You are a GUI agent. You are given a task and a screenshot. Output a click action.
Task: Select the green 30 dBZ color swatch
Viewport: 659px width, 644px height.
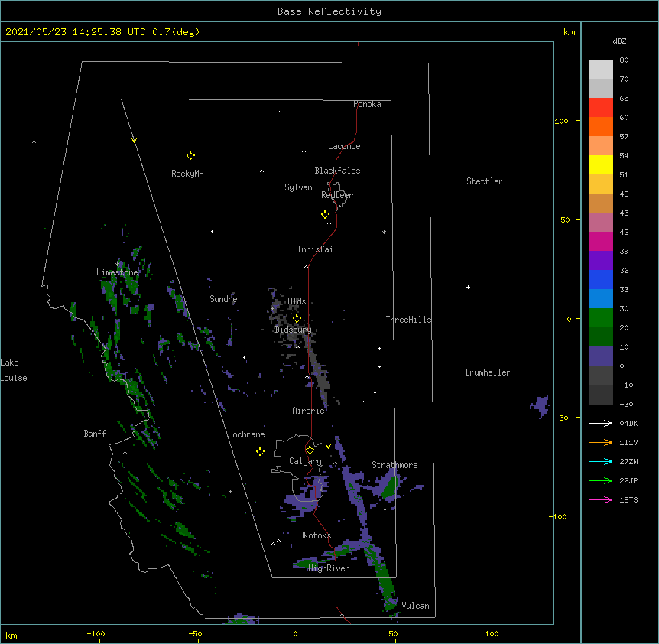point(601,318)
